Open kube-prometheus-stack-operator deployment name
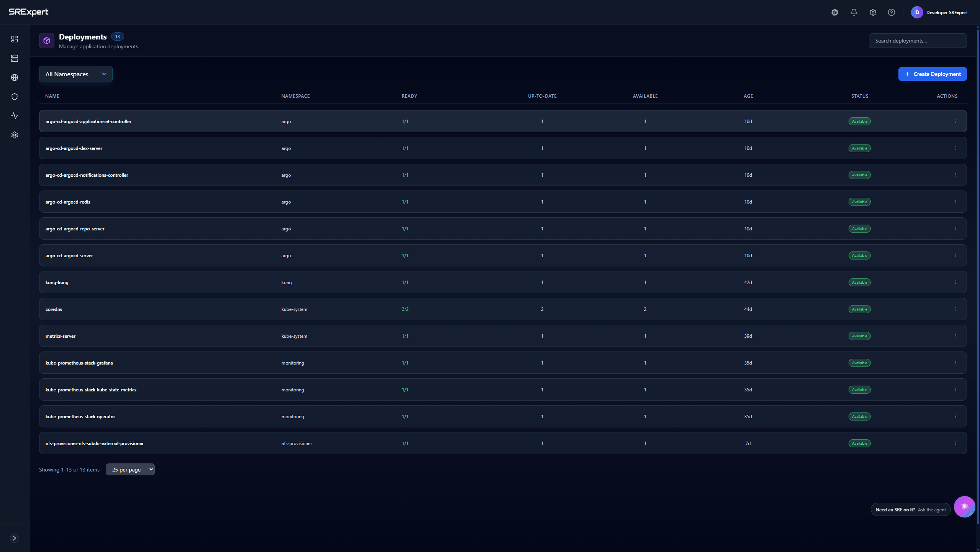 [80, 417]
